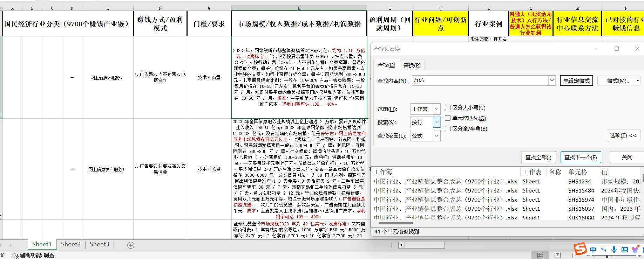
Task: Toggle Chinese input mode 中 icon
Action: point(593,250)
